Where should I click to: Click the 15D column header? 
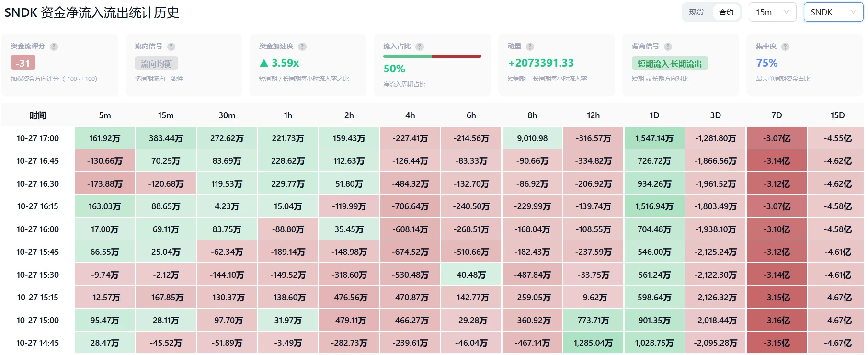(x=837, y=115)
